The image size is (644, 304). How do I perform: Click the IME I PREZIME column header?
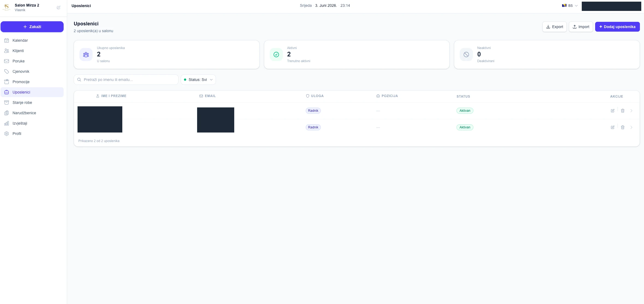[111, 96]
